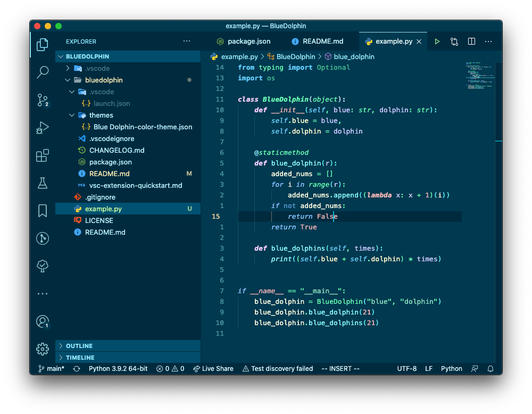Click the -- INSERT -- mode indicator
The width and height of the screenshot is (532, 414).
click(340, 369)
